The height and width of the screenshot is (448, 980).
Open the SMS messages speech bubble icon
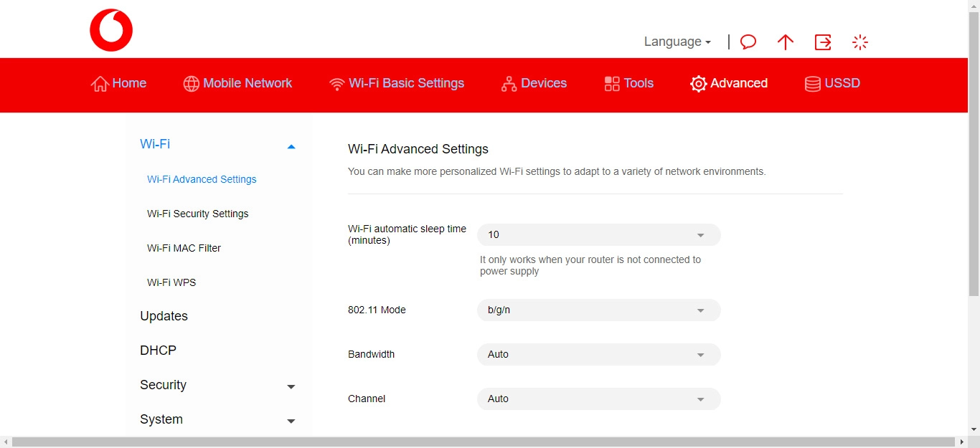click(748, 42)
